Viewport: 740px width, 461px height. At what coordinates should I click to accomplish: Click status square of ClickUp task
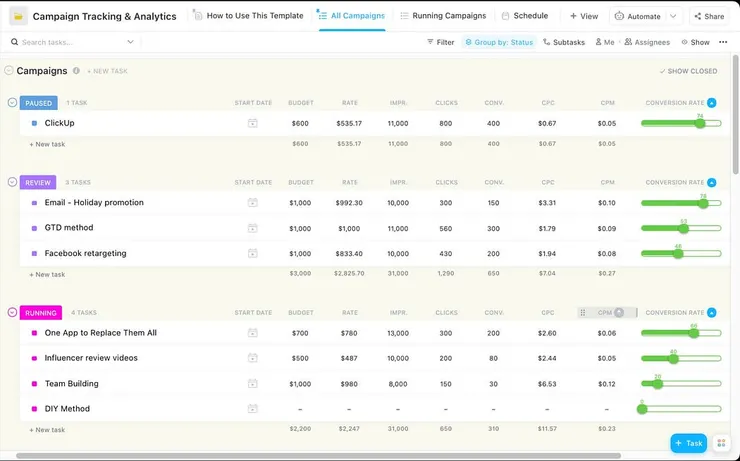click(34, 123)
